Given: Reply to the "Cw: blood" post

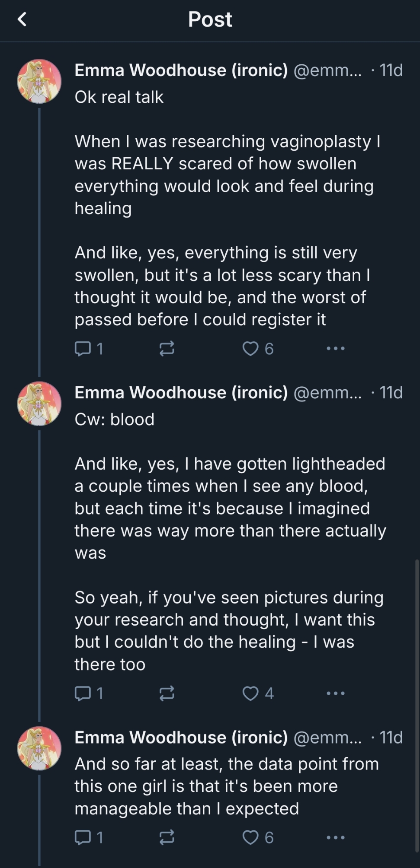Looking at the screenshot, I should click(83, 693).
